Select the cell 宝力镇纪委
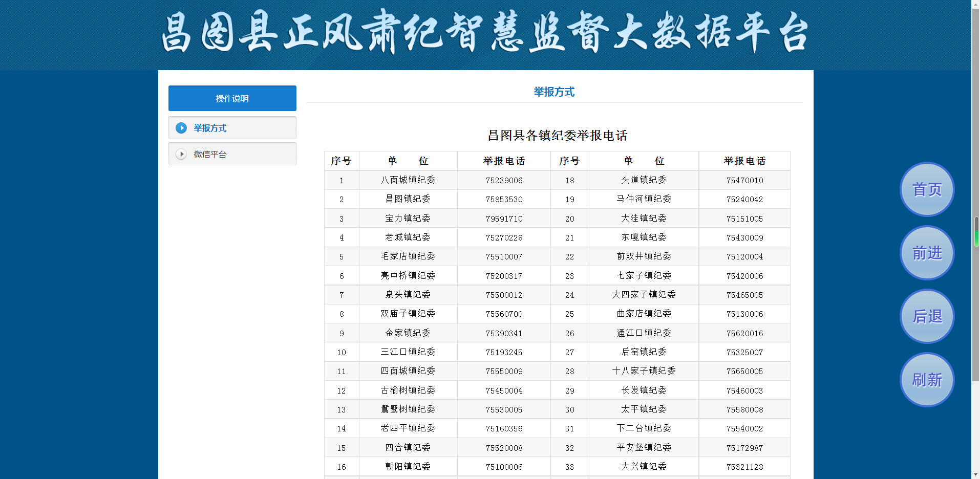 coord(408,219)
